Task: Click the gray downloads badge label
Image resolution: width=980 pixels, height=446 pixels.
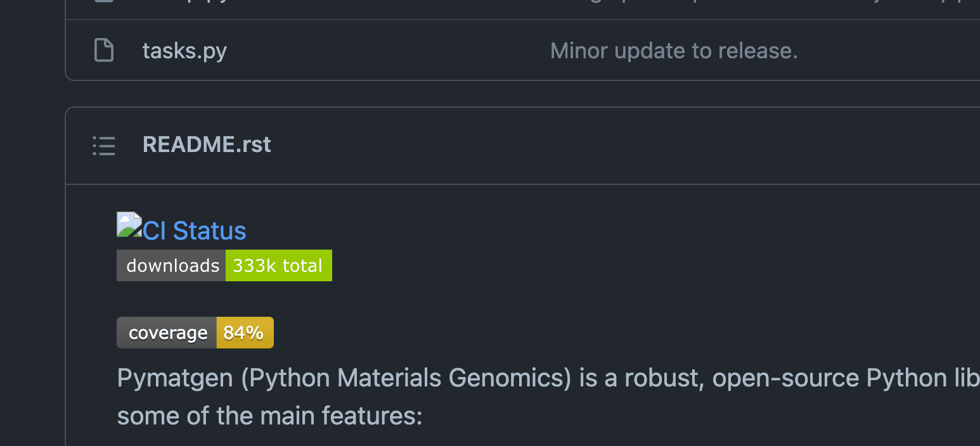Action: coord(171,265)
